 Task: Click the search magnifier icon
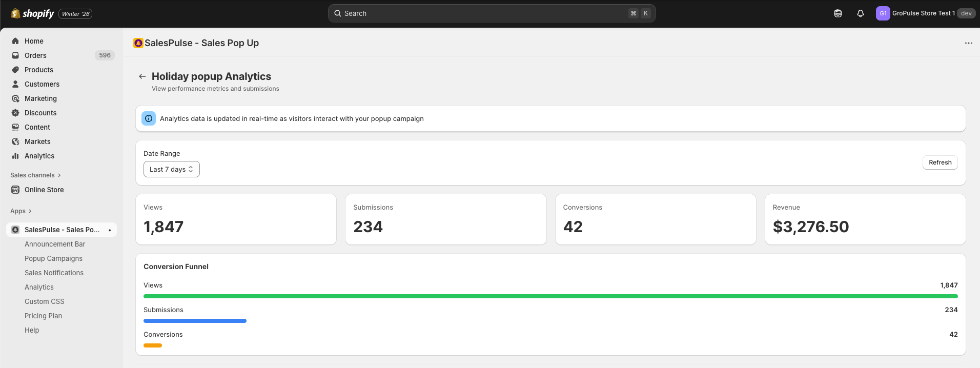[338, 13]
